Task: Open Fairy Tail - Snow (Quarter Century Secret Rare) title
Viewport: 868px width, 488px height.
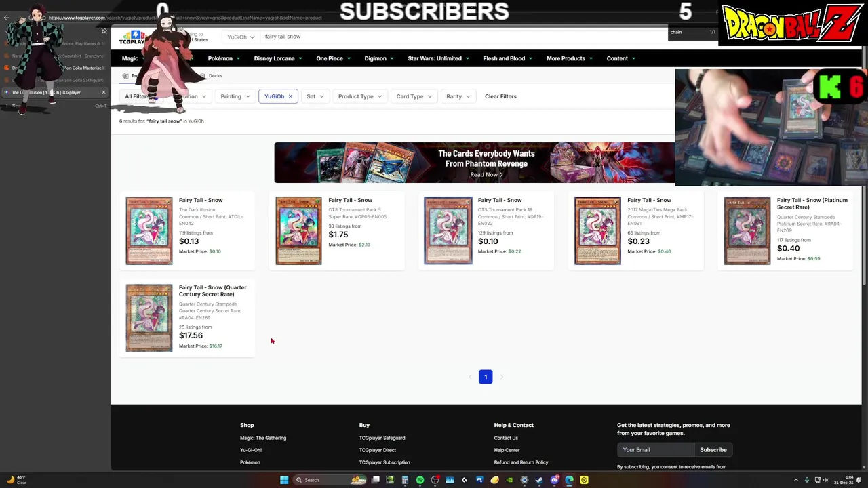Action: click(x=212, y=291)
